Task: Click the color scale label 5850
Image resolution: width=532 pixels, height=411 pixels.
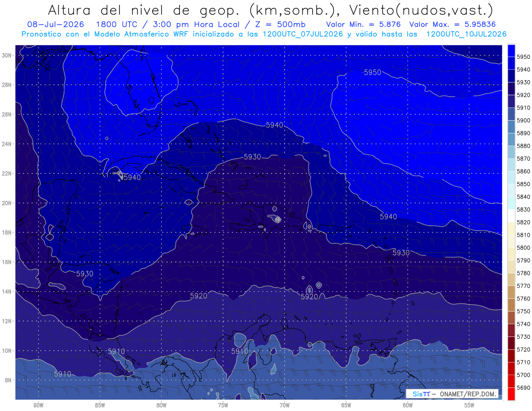Action: tap(524, 184)
